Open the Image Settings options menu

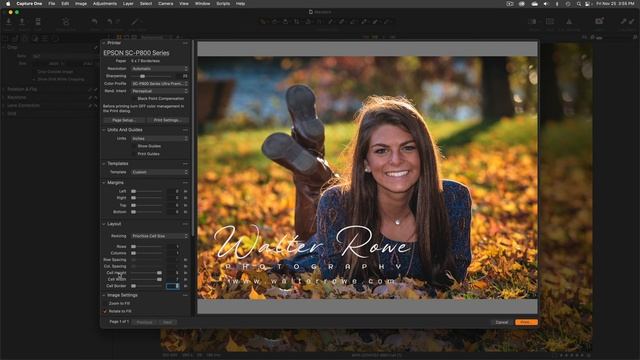point(185,295)
